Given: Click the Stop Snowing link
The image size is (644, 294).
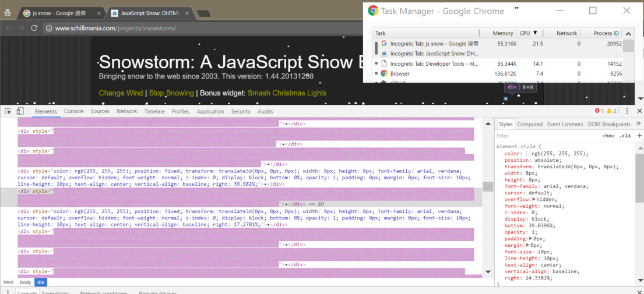Looking at the screenshot, I should coord(171,93).
